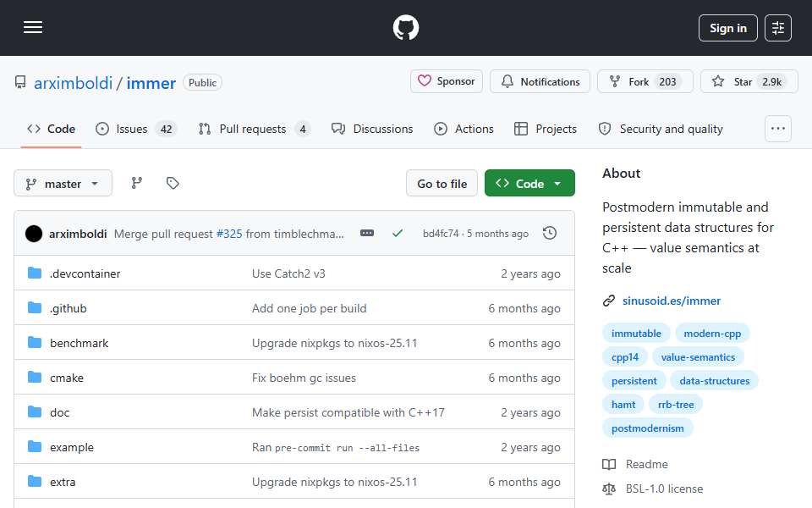
Task: Open commit history clock icon
Action: coord(550,234)
